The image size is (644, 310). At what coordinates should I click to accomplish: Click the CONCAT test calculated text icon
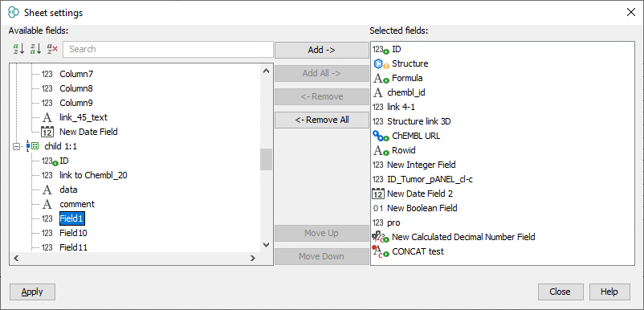coord(381,251)
